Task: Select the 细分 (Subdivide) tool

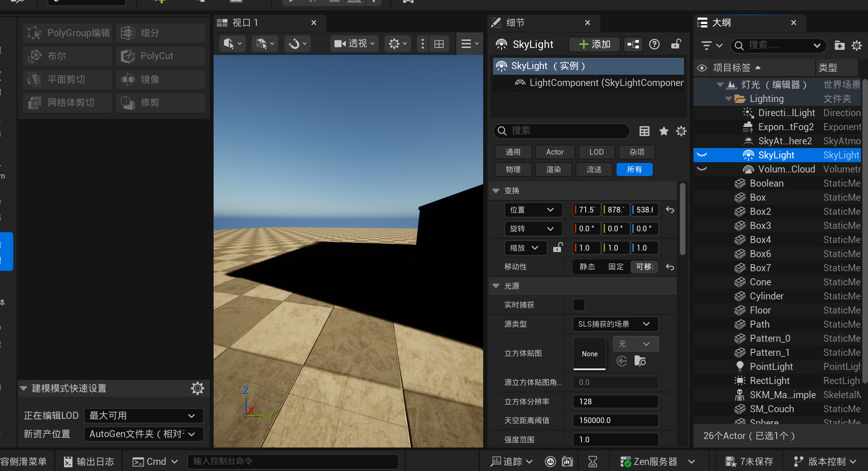Action: [x=160, y=33]
